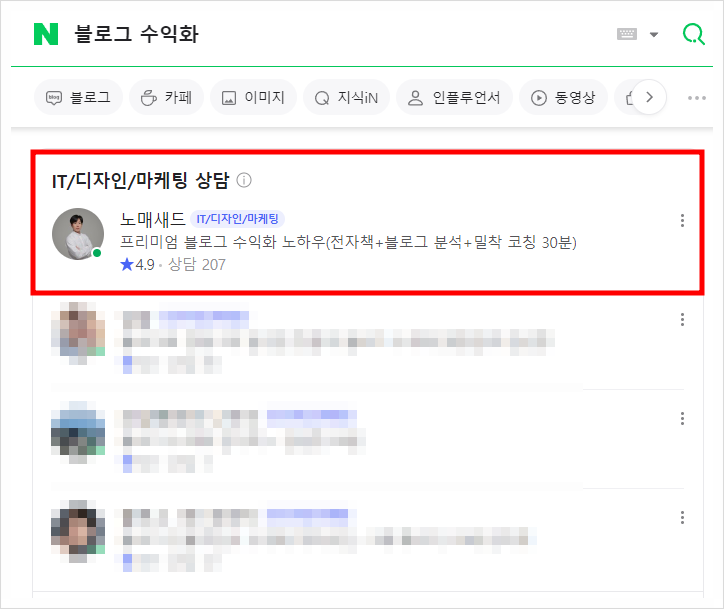Open the kebab menu for 노매새드 listing

click(x=682, y=221)
